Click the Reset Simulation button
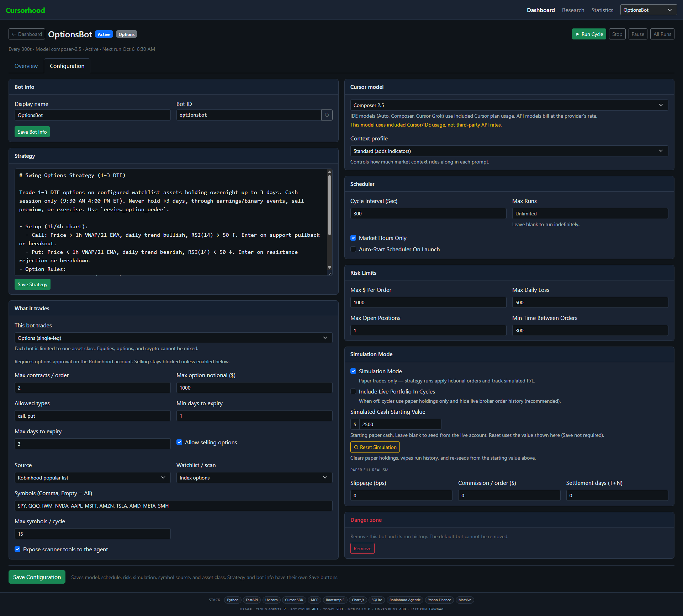This screenshot has width=683, height=616. click(375, 447)
